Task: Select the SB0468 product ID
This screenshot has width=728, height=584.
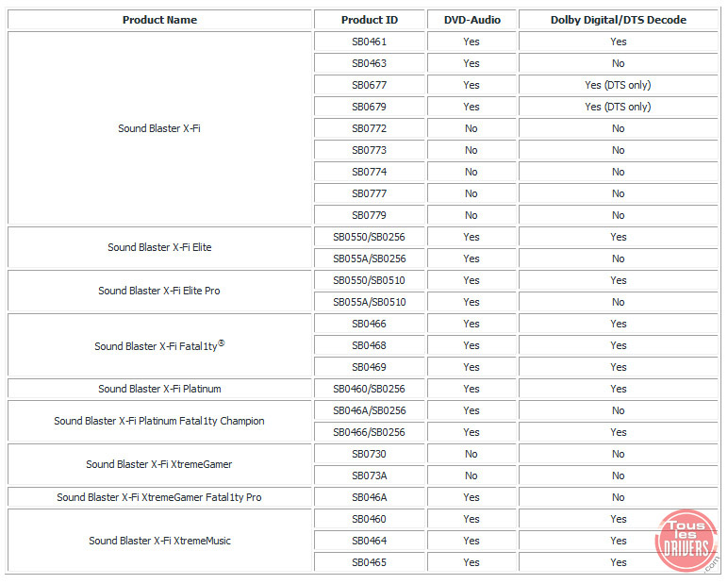Action: (369, 345)
